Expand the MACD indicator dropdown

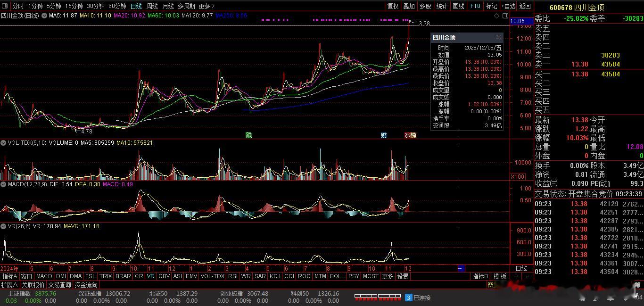[x=4, y=184]
